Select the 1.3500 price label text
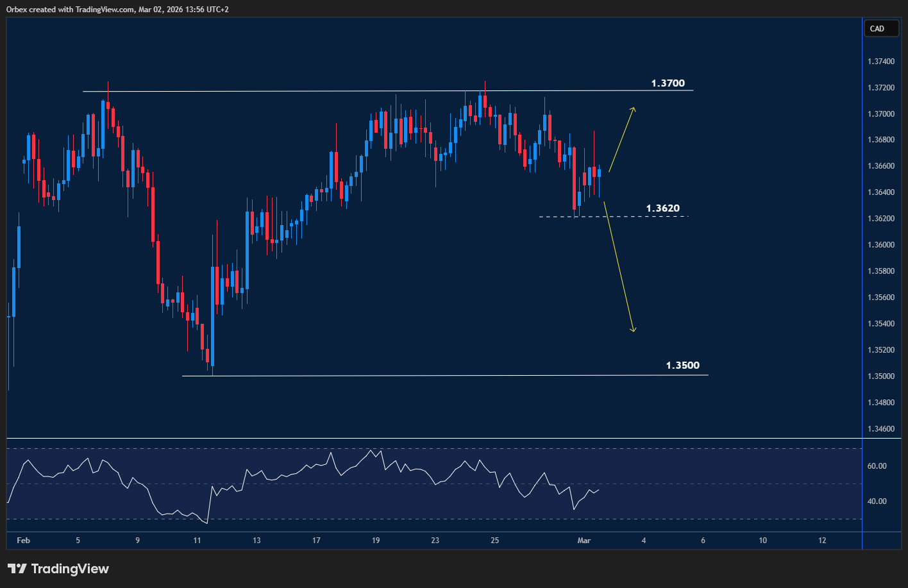 tap(682, 365)
